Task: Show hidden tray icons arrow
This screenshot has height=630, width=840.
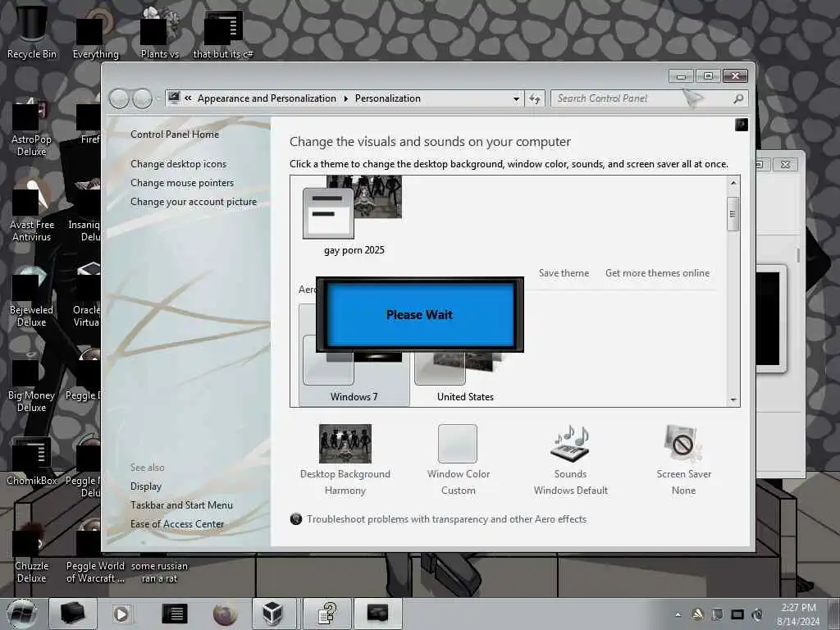Action: (678, 614)
